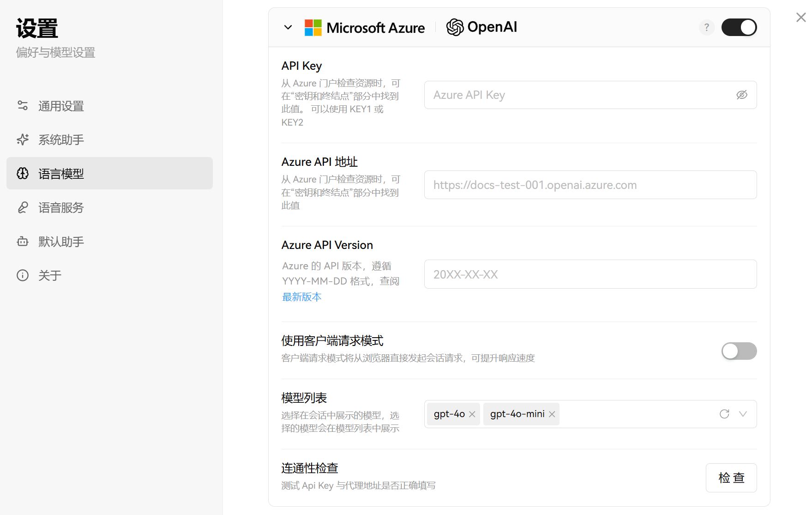Click the OpenAI logo
The image size is (812, 515).
pyautogui.click(x=481, y=27)
